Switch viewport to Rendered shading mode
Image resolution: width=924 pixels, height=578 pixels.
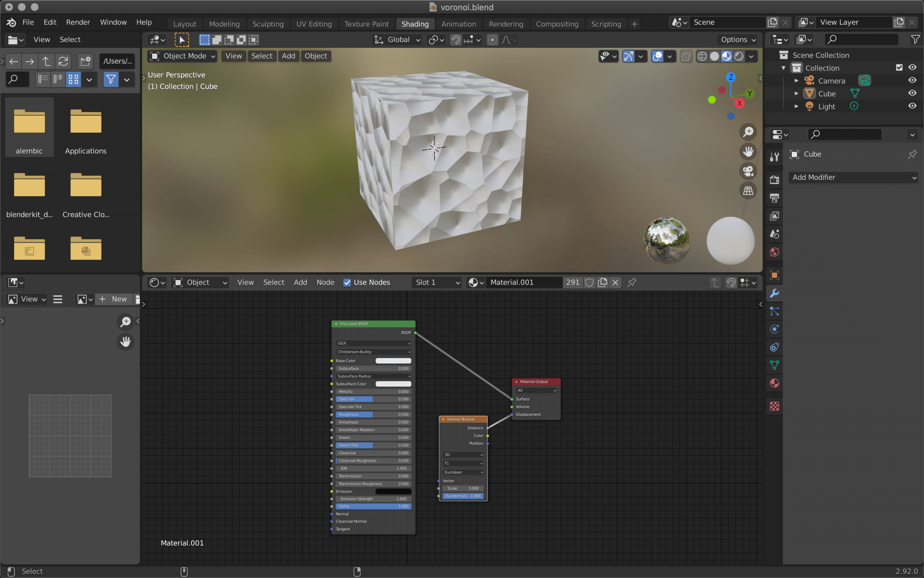739,56
